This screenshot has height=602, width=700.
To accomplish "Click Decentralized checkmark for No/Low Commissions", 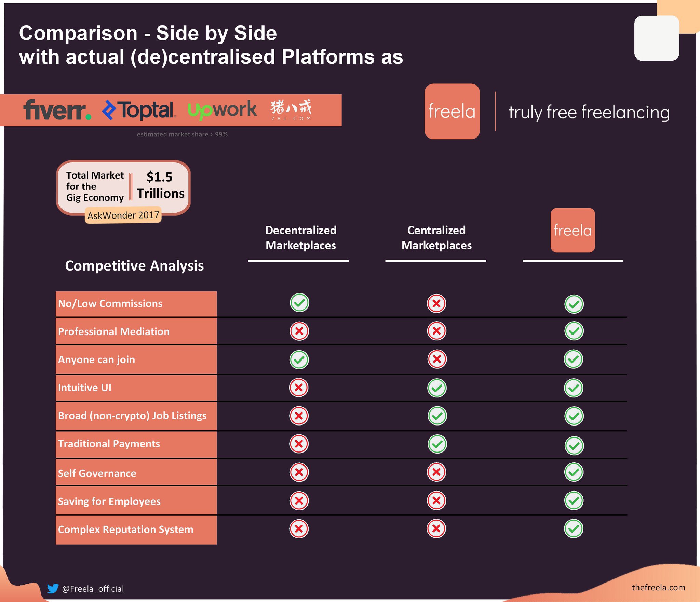I will point(299,303).
